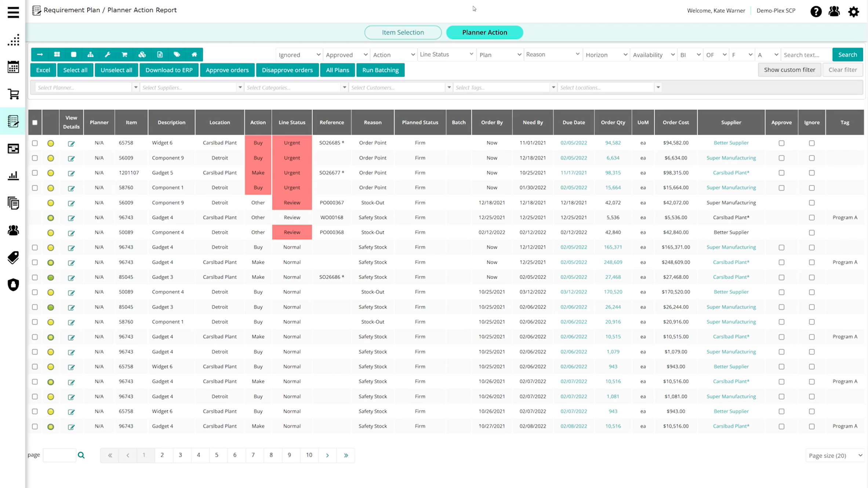Click the wrench icon in teal toolbar
The image size is (868, 488).
click(x=108, y=55)
